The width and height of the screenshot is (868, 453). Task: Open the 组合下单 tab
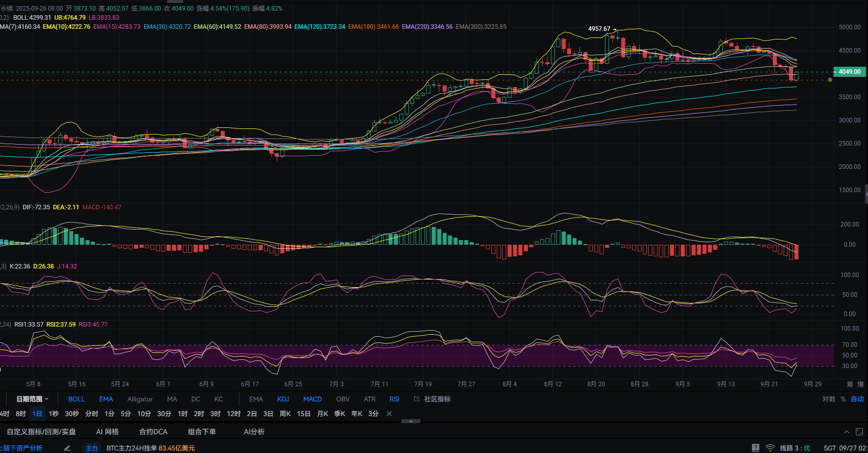(202, 432)
